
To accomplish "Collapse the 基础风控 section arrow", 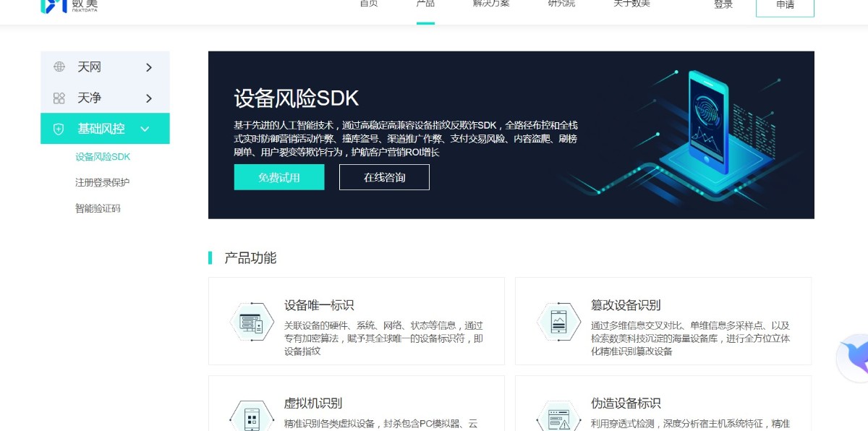I will pyautogui.click(x=145, y=129).
